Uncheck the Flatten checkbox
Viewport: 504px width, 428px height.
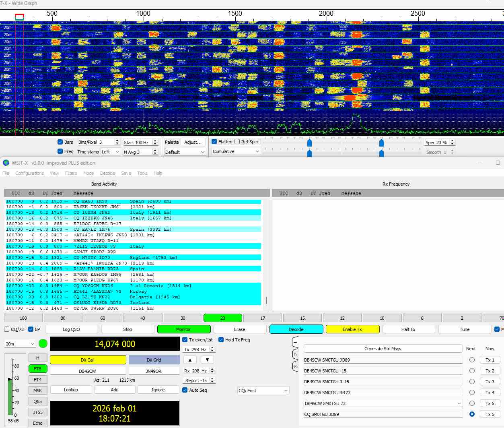click(x=214, y=142)
